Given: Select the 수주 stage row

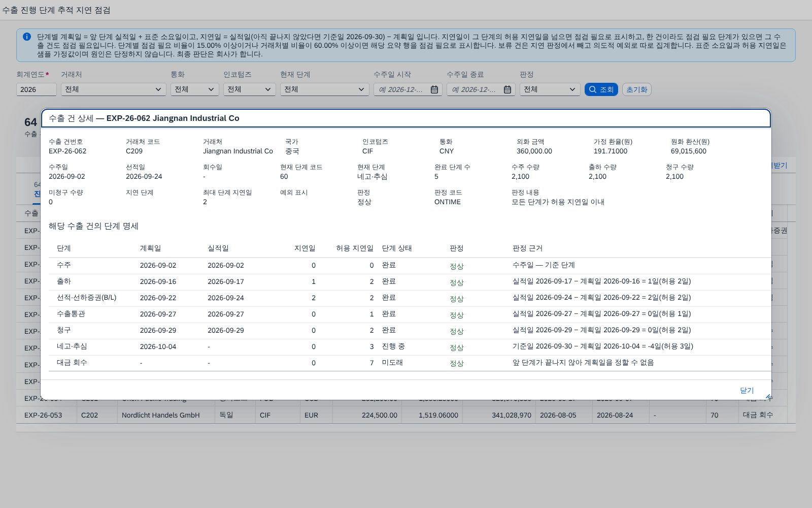Looking at the screenshot, I should [x=410, y=266].
